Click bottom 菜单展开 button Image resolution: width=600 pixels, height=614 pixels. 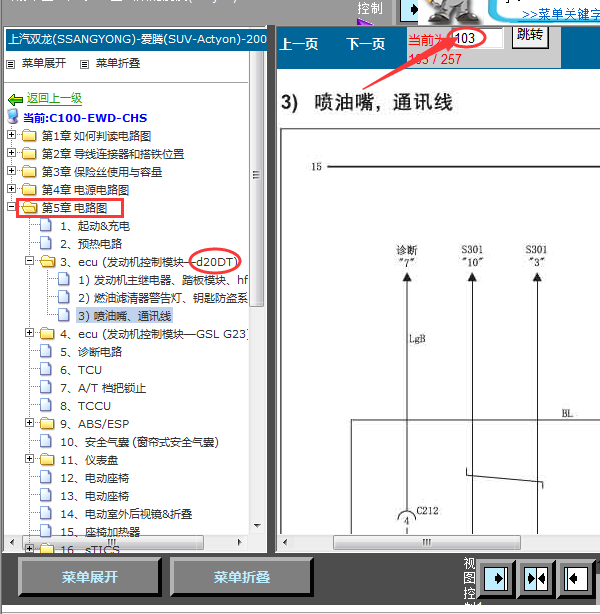point(90,577)
